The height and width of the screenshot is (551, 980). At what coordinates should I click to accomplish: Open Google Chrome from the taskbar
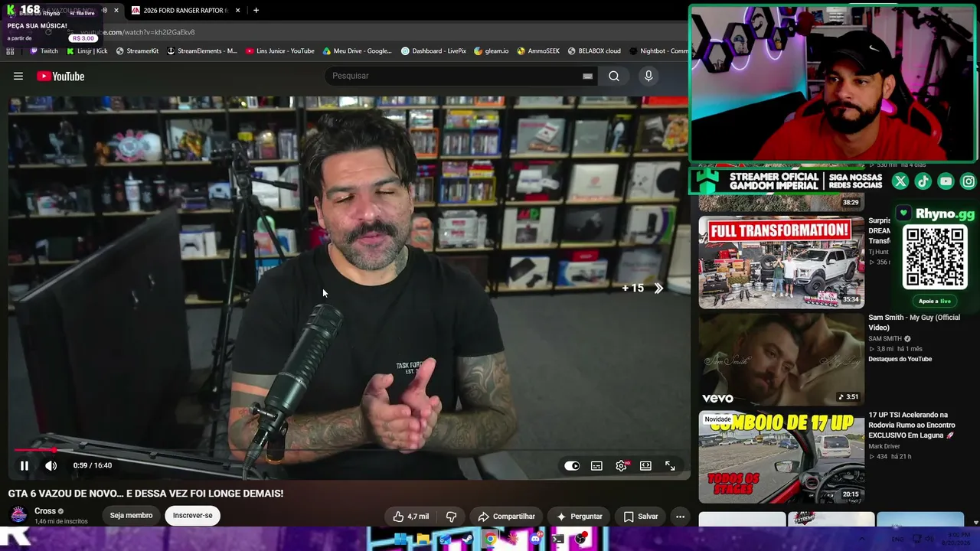[490, 540]
